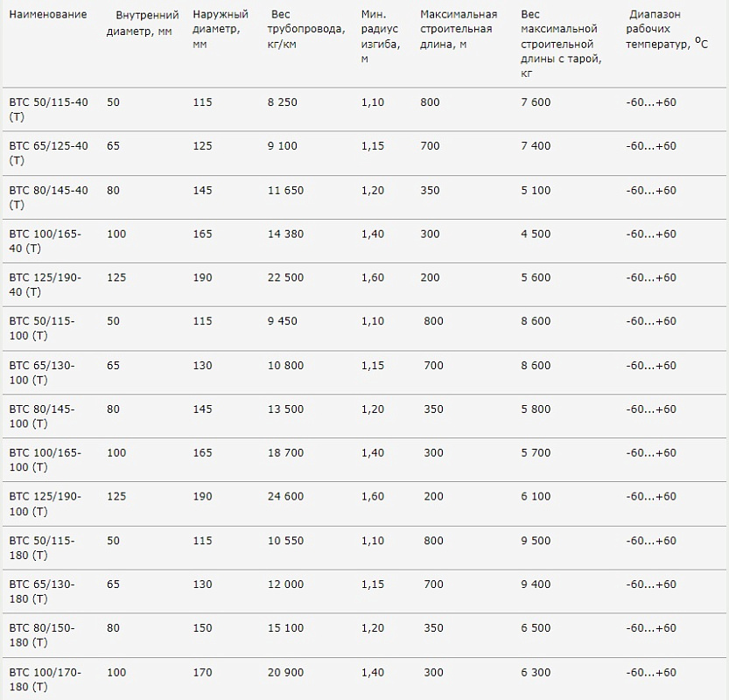729x700 pixels.
Task: Click the ВТС 65/125-40 (Т) name cell
Action: [48, 153]
